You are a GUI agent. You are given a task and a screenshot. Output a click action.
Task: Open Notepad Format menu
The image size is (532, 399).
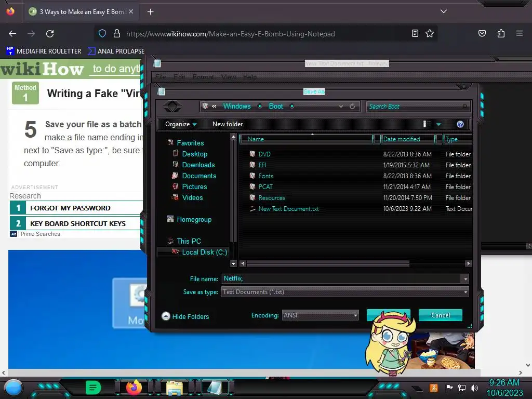point(203,77)
